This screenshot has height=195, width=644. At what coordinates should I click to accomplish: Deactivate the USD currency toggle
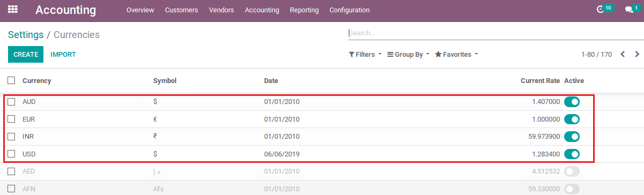tap(572, 154)
